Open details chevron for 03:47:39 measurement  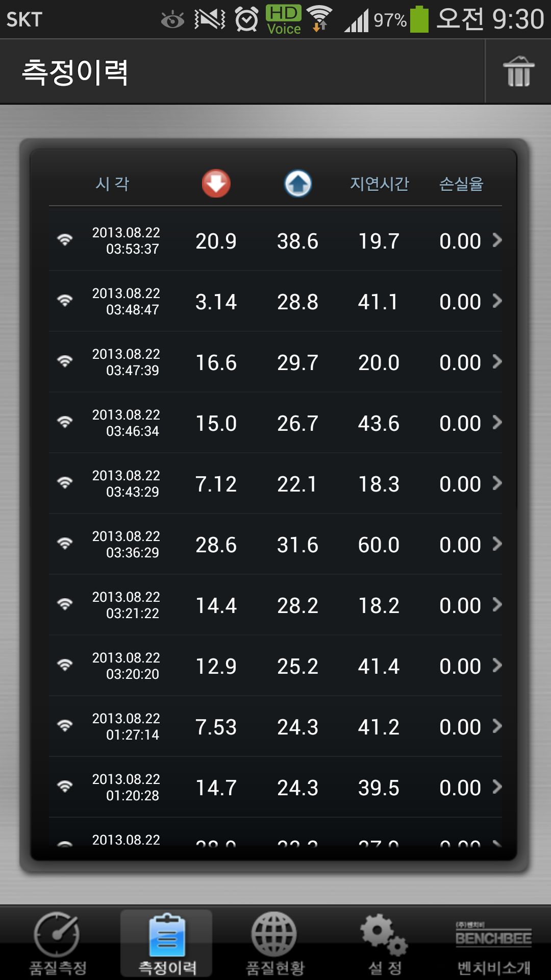tap(497, 361)
